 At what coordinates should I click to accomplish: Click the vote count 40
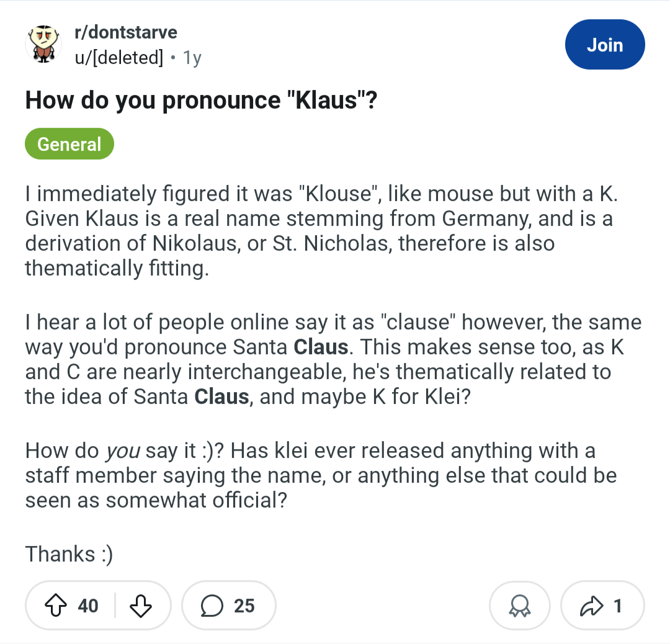(x=88, y=606)
